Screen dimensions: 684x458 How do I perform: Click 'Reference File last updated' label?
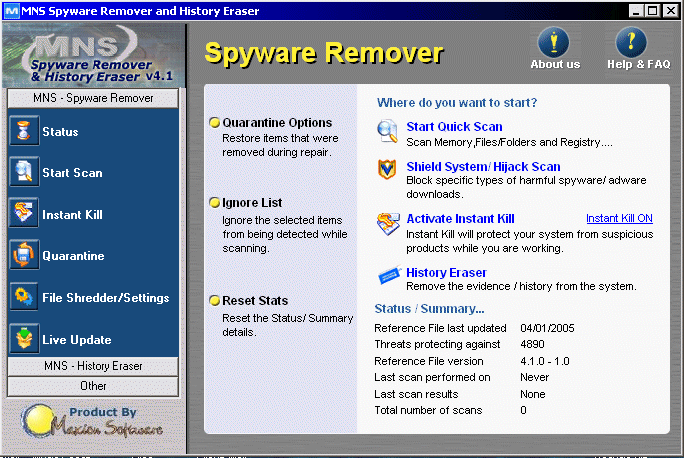pos(441,328)
